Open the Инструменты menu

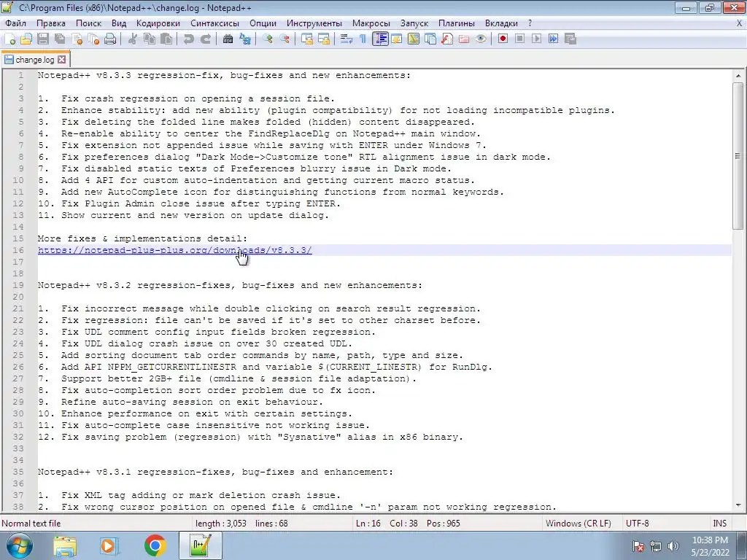coord(314,23)
